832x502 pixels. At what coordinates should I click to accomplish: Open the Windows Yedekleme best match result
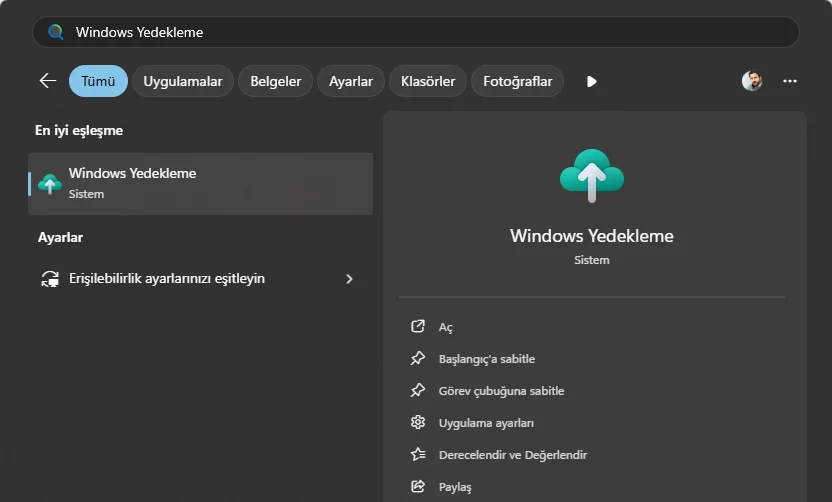pyautogui.click(x=201, y=184)
